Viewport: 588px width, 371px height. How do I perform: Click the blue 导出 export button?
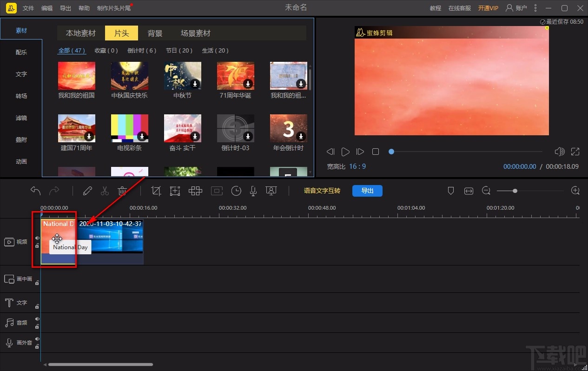(367, 191)
